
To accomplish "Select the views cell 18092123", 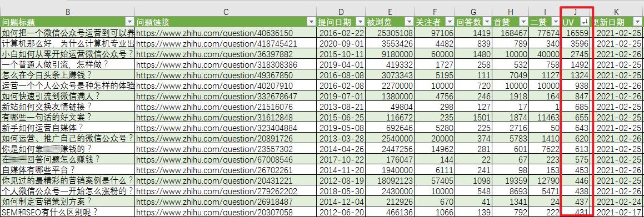I will pyautogui.click(x=390, y=181).
